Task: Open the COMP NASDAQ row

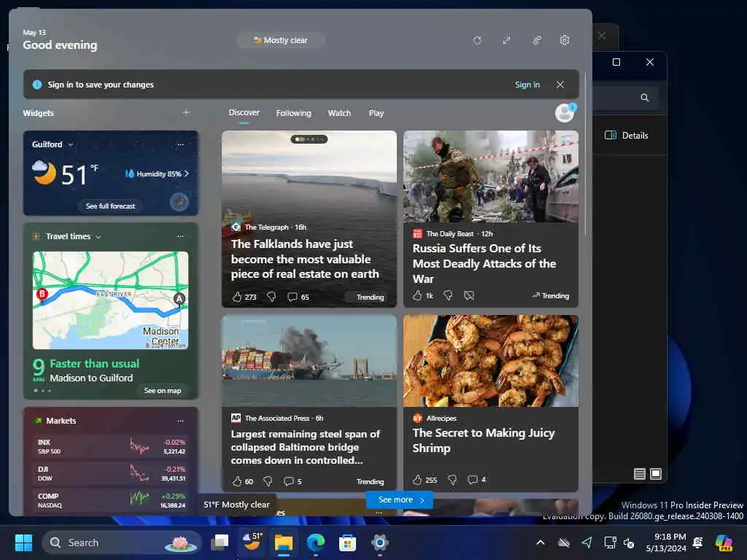Action: click(111, 500)
